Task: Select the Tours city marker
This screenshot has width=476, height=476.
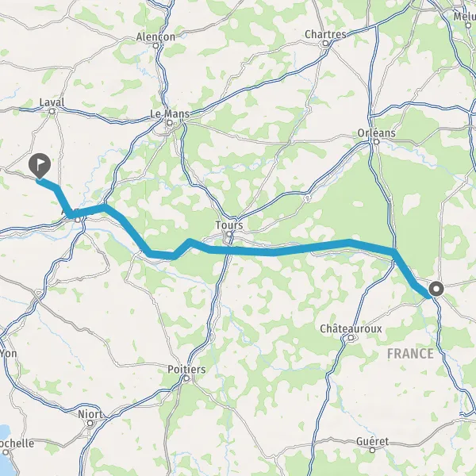Action: tap(229, 234)
